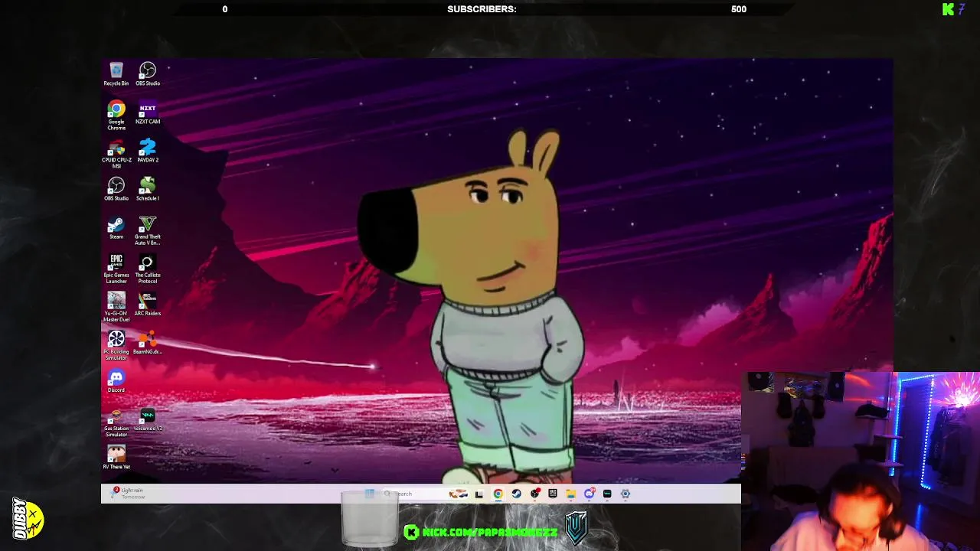Open Steam from the taskbar

coord(517,494)
